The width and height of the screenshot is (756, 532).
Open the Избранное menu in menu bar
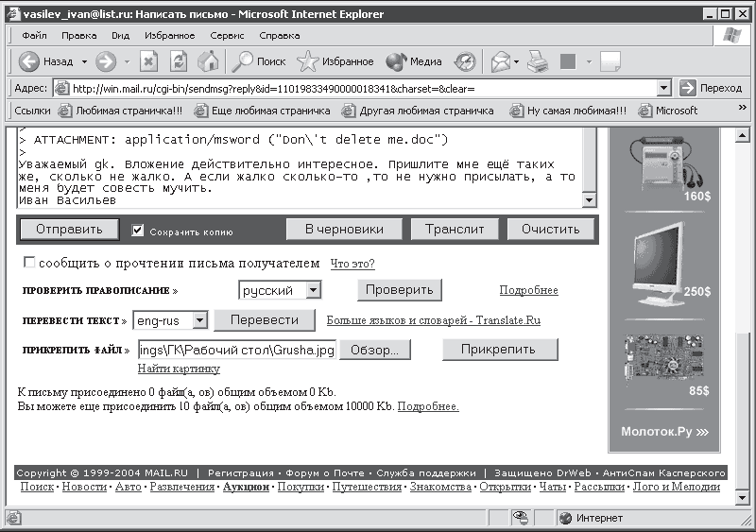tap(170, 36)
